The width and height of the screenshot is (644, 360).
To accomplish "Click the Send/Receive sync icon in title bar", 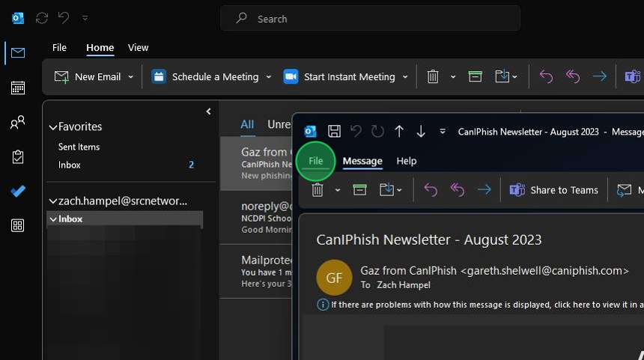I will coord(42,18).
